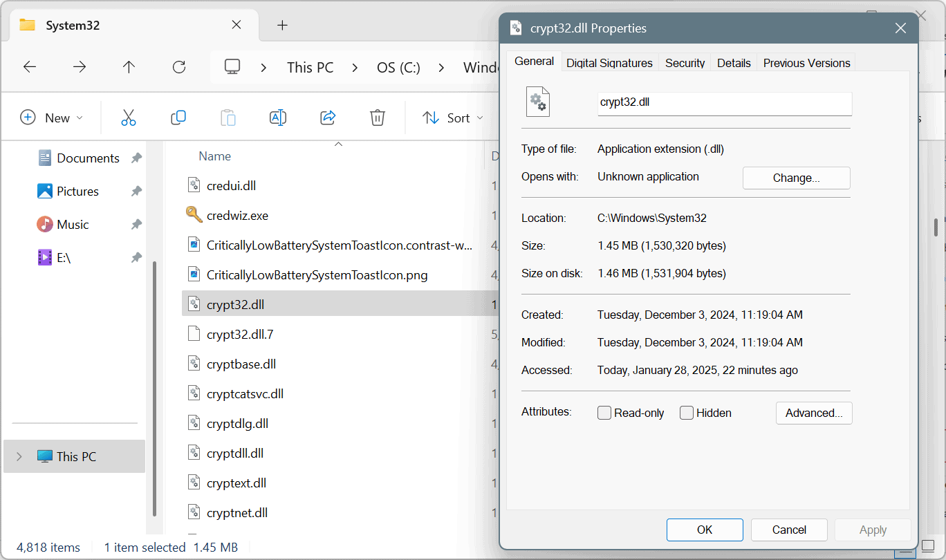The height and width of the screenshot is (560, 946).
Task: Click the Share icon in toolbar
Action: 328,118
